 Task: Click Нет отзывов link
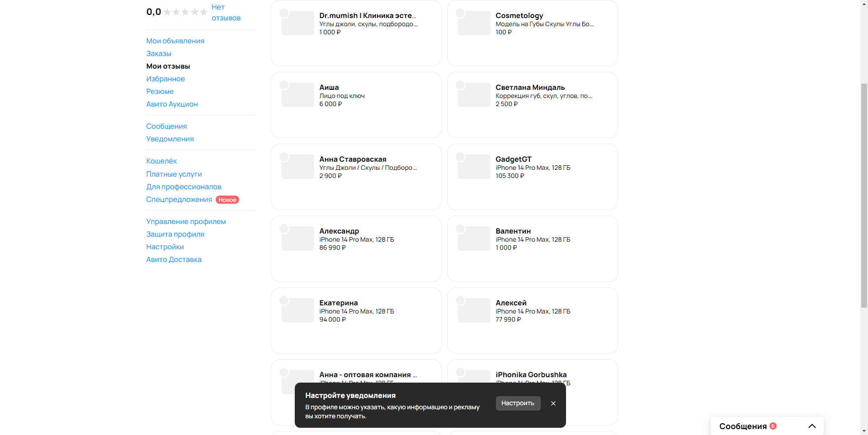226,13
